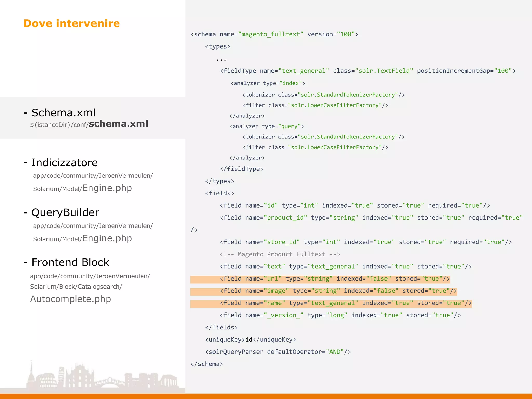Click the '${istanceDir}/conf/schema.xml' path
The height and width of the screenshot is (399, 532).
tap(89, 124)
